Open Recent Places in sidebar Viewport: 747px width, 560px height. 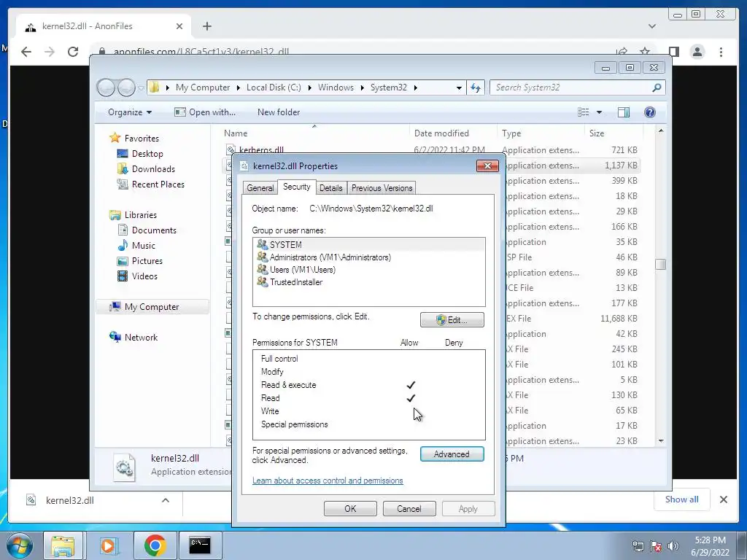coord(158,184)
